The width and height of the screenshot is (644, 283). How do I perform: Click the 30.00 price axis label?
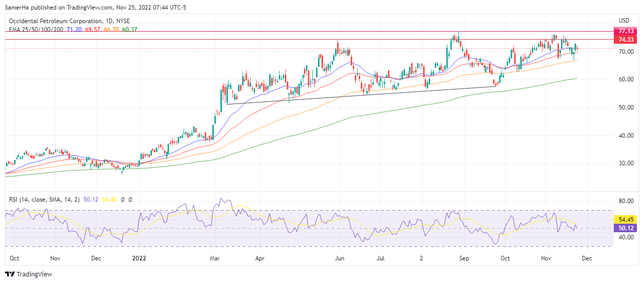(x=625, y=163)
